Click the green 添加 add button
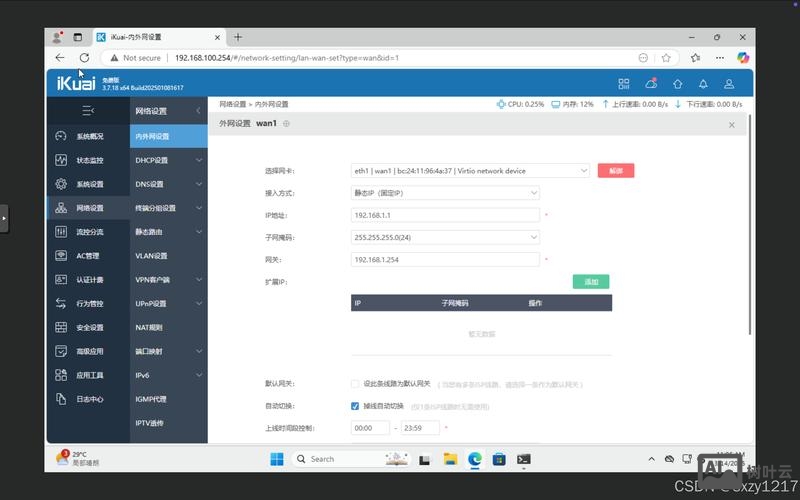 (x=591, y=282)
